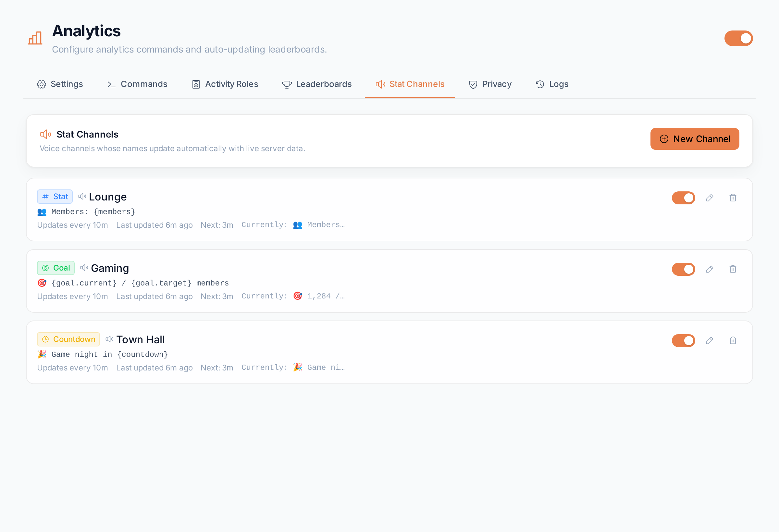Viewport: 779px width, 532px height.
Task: Click the speaker icon next to Town Hall
Action: (109, 339)
